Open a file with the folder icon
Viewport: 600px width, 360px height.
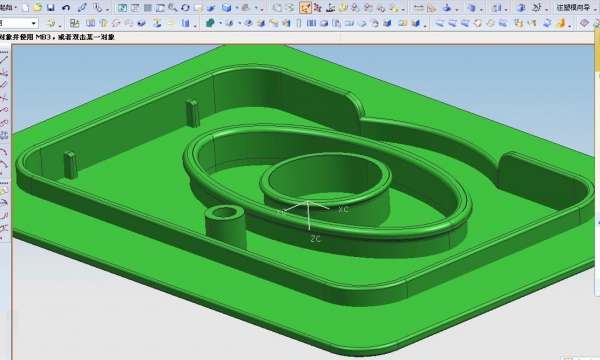(x=38, y=8)
